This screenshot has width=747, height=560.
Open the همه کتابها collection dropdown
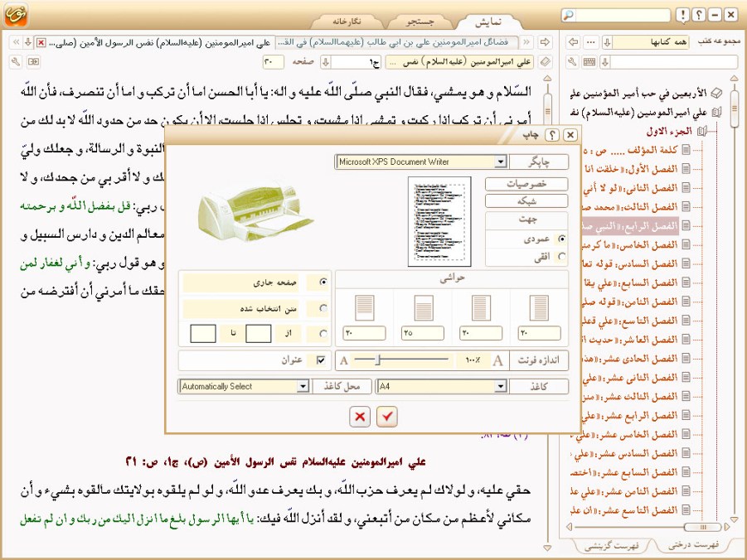(x=607, y=42)
